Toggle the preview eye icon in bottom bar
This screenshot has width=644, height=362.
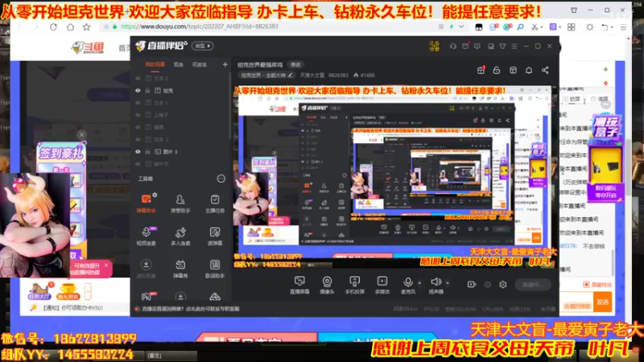tap(488, 285)
